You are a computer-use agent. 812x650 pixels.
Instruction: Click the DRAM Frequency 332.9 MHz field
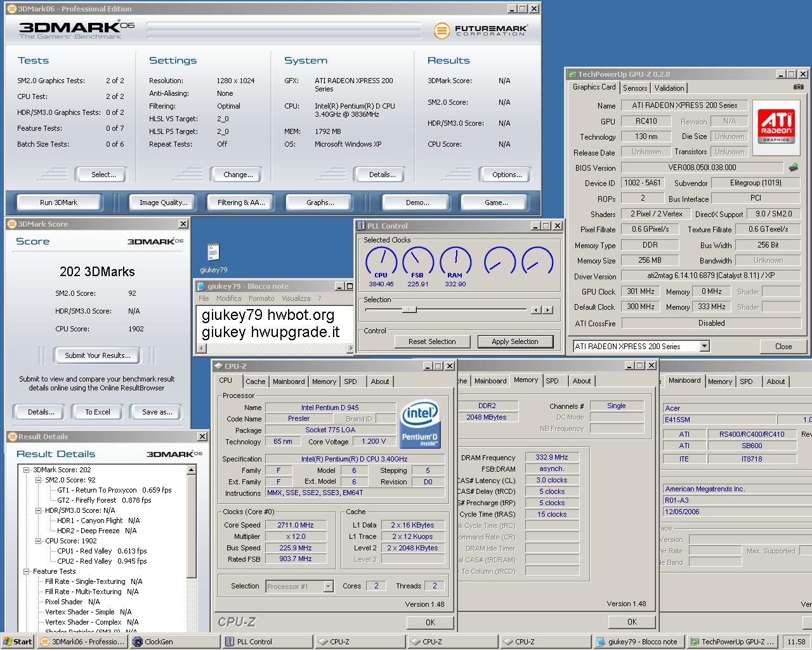point(552,457)
